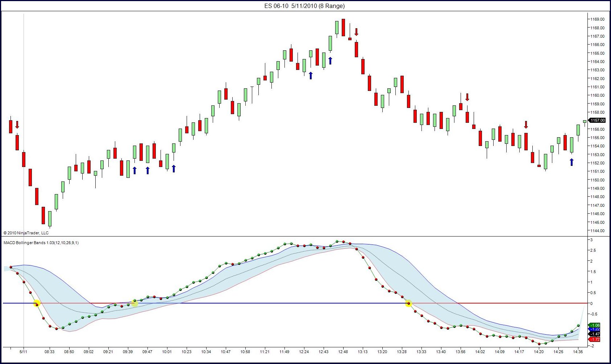Click the red down arrow above the 13:56 candle
Image resolution: width=611 pixels, height=364 pixels.
pyautogui.click(x=467, y=97)
